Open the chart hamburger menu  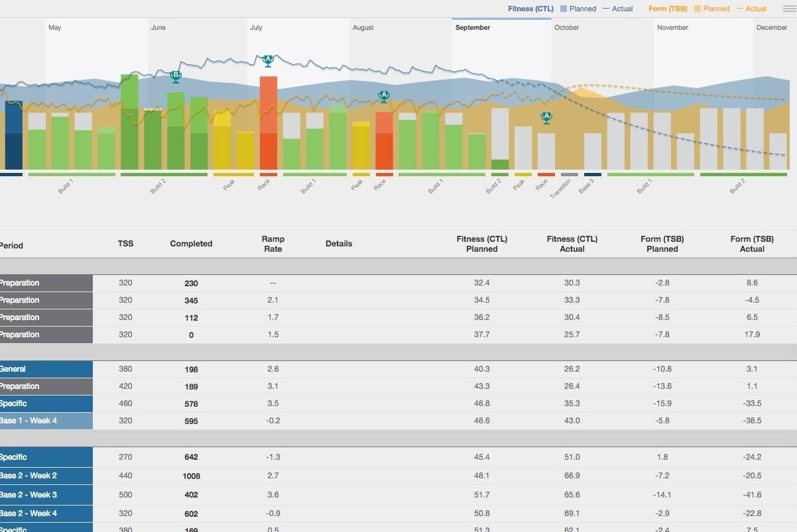coord(788,9)
